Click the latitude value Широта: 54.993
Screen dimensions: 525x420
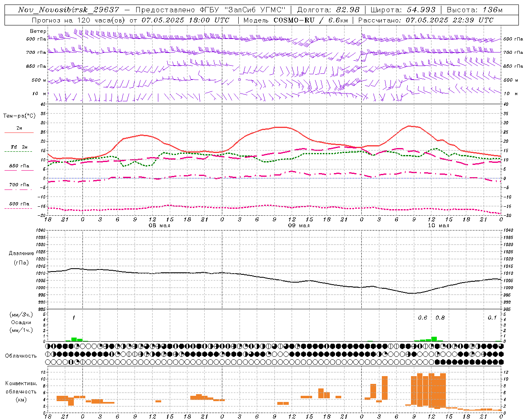tap(403, 10)
